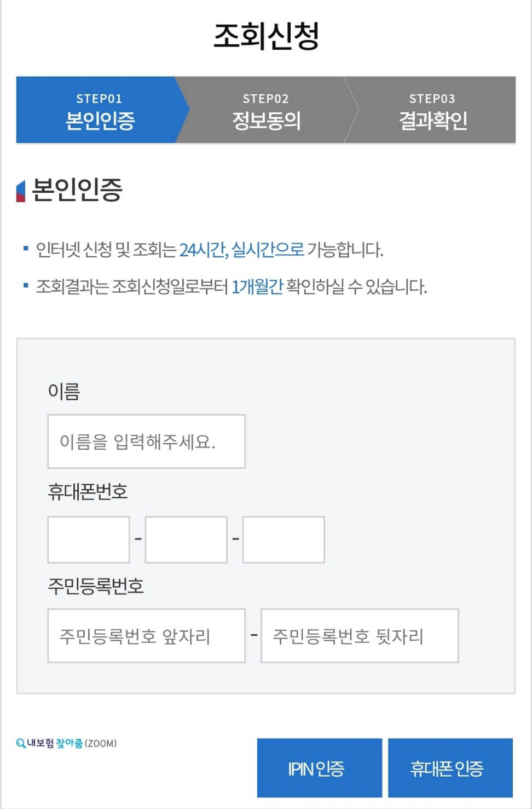Select the 주민등록번호 뒷자리 field
The height and width of the screenshot is (809, 532).
pos(360,635)
